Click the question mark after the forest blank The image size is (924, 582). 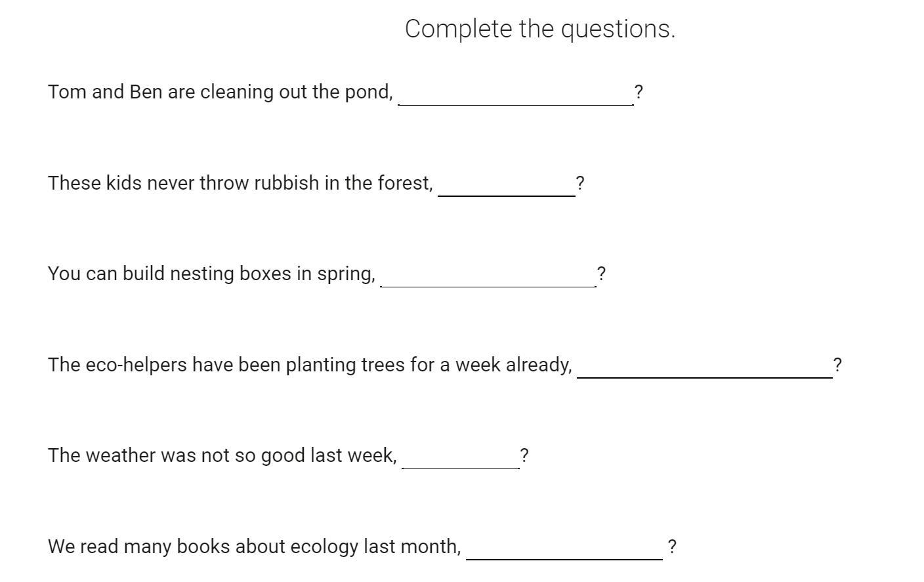[x=580, y=183]
